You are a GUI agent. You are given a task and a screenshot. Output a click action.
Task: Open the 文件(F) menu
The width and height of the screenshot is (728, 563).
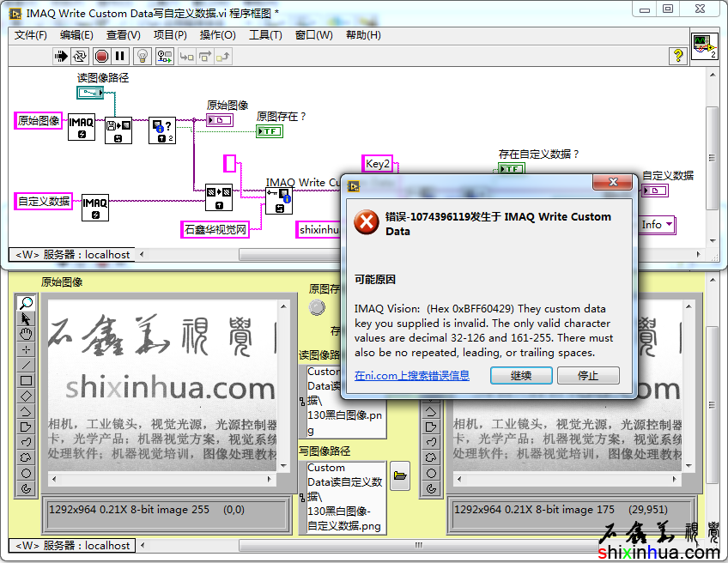pos(31,35)
